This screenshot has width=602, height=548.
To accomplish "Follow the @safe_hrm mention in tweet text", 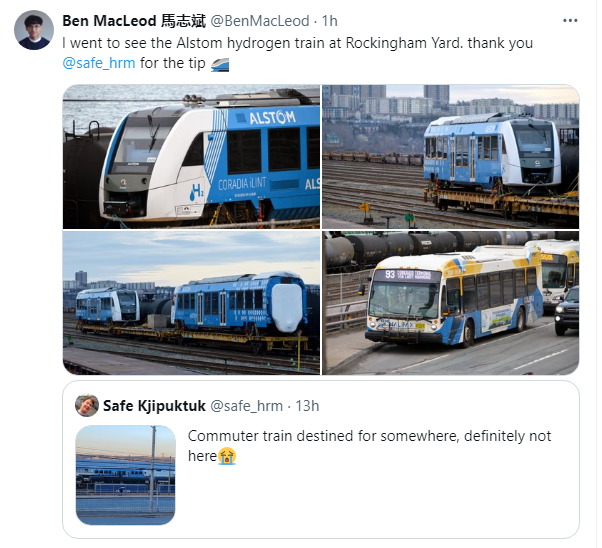I will (x=97, y=63).
